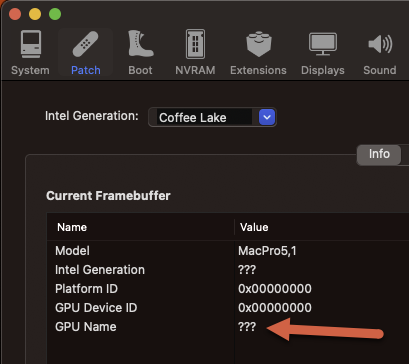Open the Boot toolbar section
The image size is (409, 364).
[140, 53]
